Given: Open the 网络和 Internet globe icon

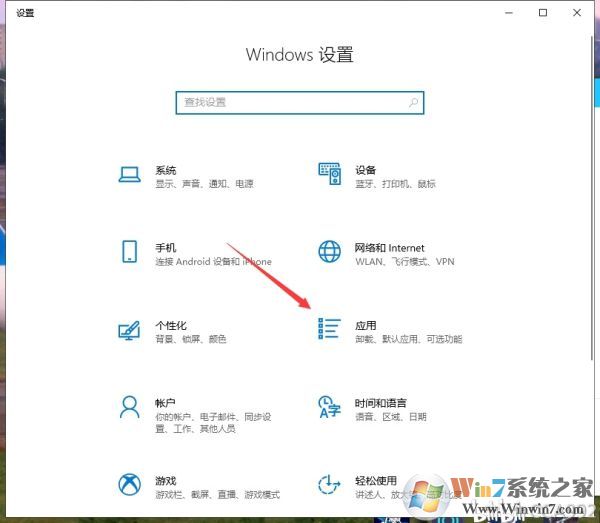Looking at the screenshot, I should point(329,251).
